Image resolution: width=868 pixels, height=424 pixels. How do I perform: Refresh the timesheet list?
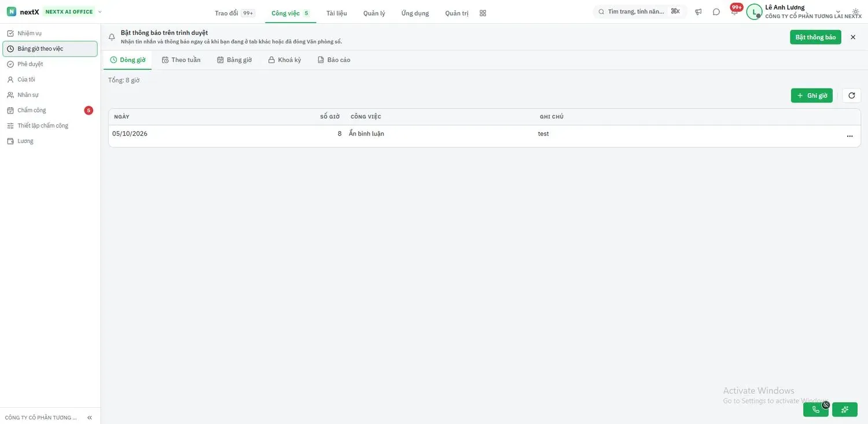click(852, 95)
